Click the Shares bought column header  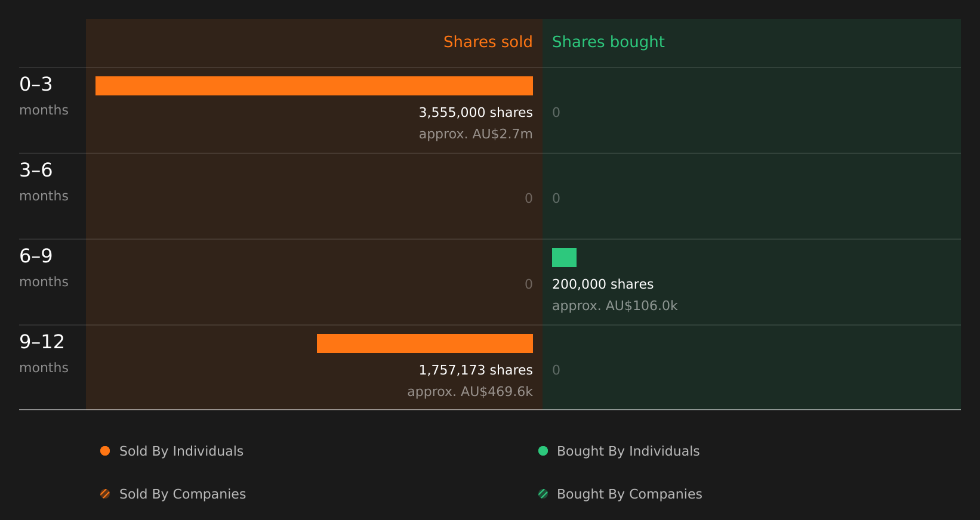[x=608, y=42]
